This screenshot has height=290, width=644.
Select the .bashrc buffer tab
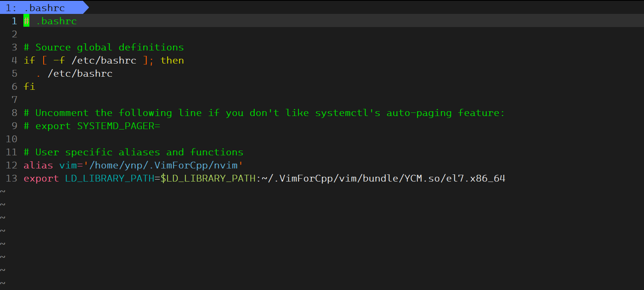coord(44,8)
